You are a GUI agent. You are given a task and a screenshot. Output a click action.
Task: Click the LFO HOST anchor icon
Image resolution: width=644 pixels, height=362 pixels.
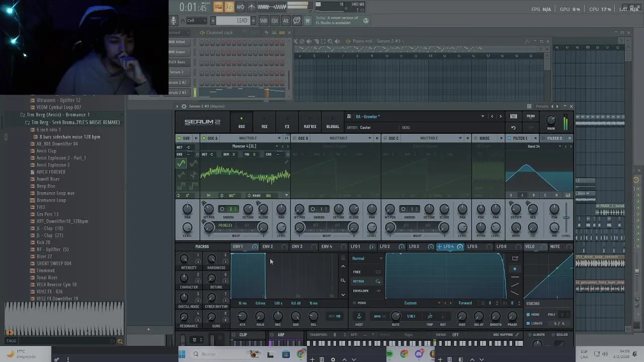tap(359, 316)
